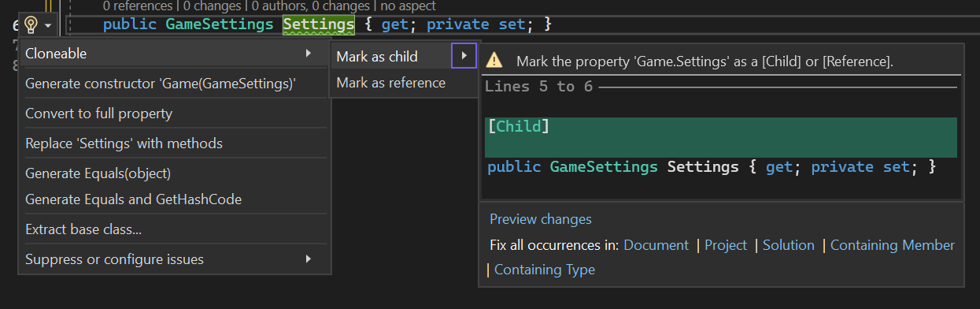Click the warning triangle icon in preview
This screenshot has width=980, height=309.
click(494, 61)
